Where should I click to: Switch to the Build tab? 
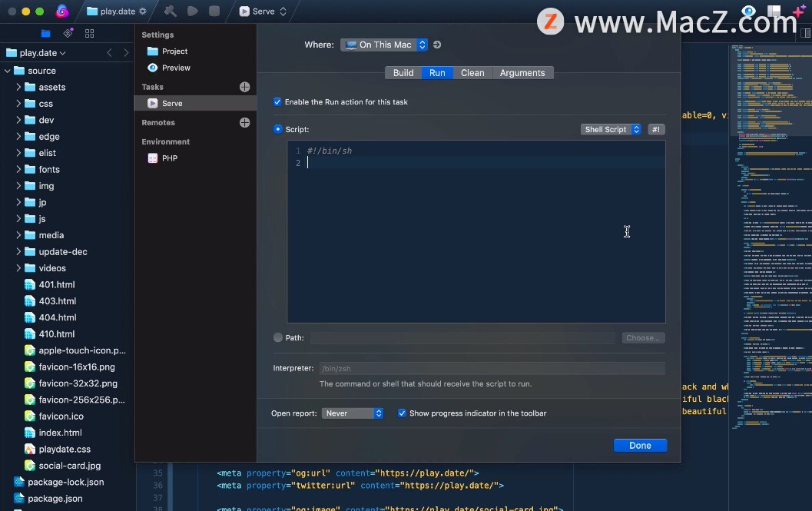coord(403,73)
